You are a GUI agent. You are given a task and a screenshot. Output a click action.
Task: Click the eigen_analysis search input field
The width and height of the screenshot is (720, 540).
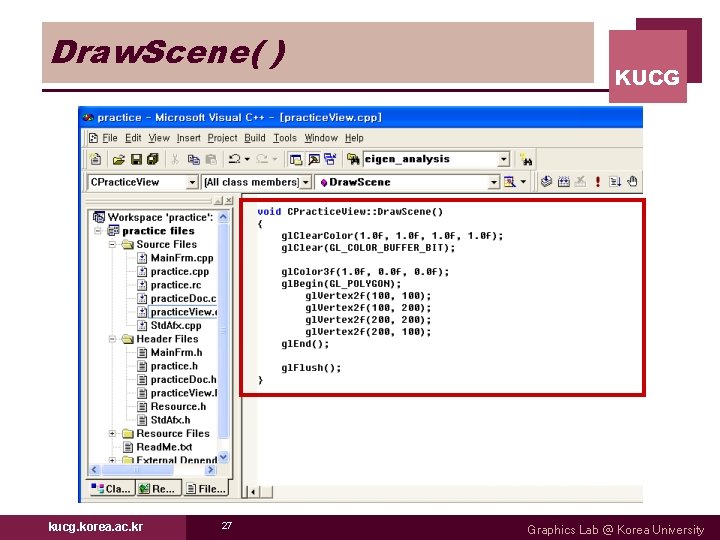tap(431, 159)
